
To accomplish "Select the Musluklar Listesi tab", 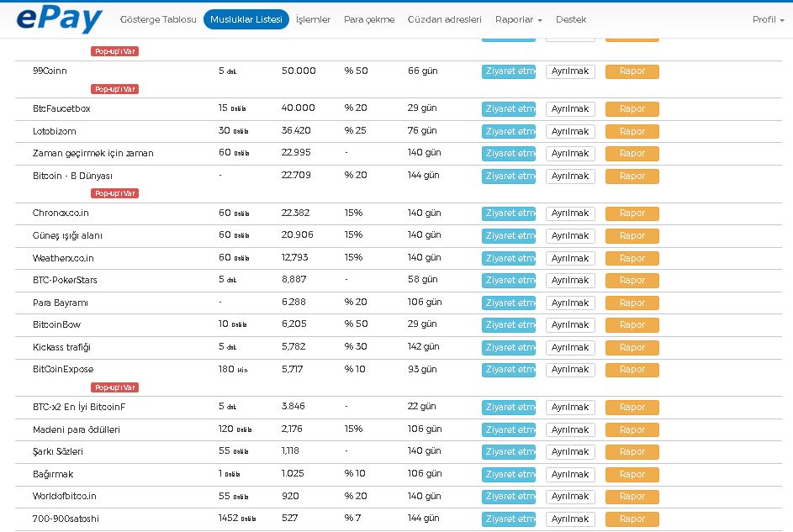I will [x=246, y=19].
